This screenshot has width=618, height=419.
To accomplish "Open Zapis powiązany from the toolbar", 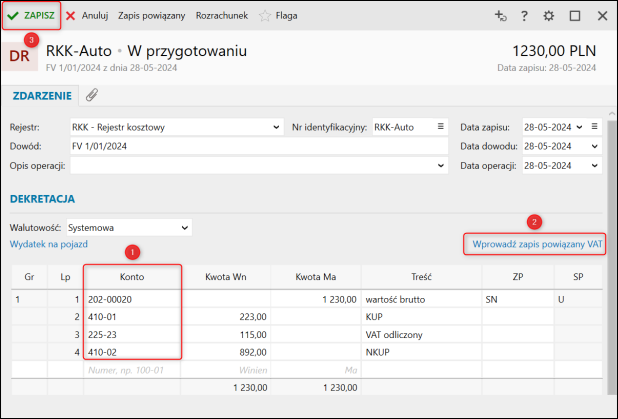I will (x=151, y=16).
